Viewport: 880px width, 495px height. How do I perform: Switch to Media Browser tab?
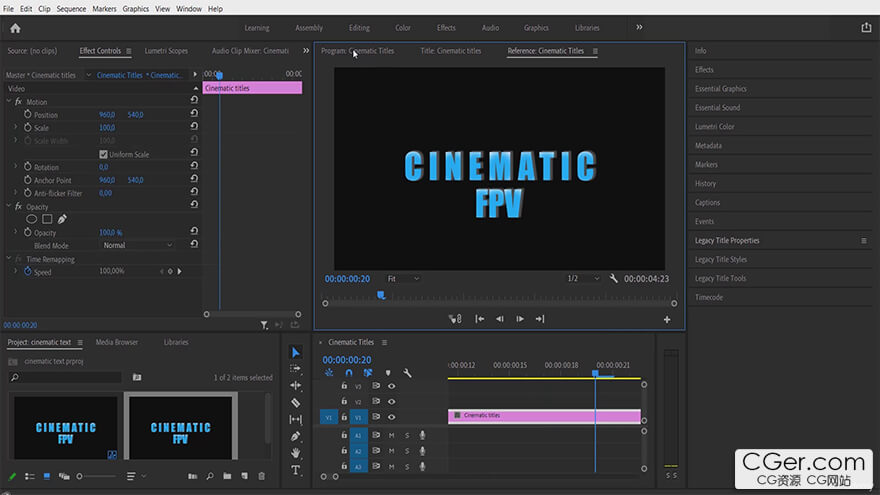pyautogui.click(x=117, y=342)
